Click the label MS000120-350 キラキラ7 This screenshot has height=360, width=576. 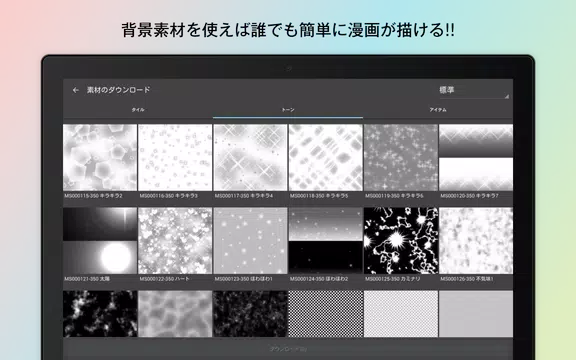469,196
